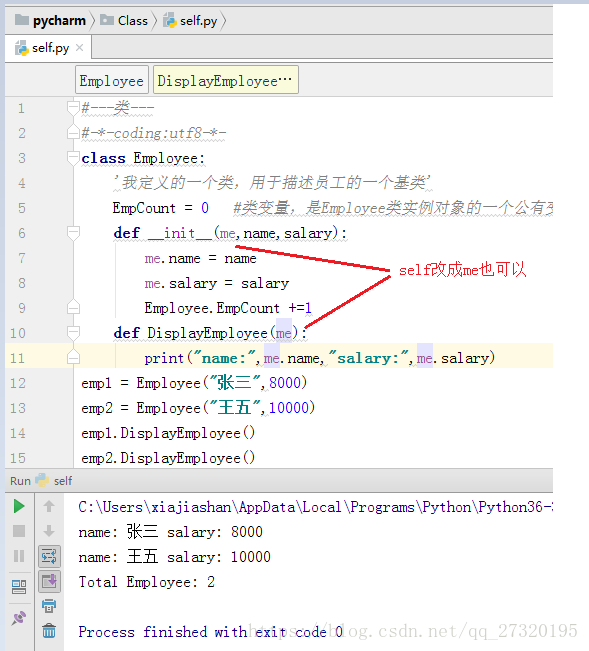Click line number 5 in gutter
Viewport: 589px width, 651px height.
22,208
